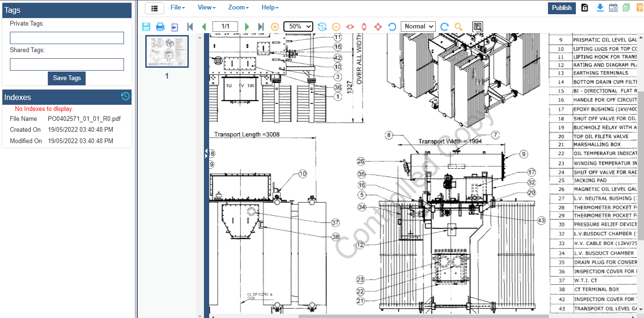Screen dimensions: 644x318
Task: Click the blue download arrow icon
Action: (600, 8)
